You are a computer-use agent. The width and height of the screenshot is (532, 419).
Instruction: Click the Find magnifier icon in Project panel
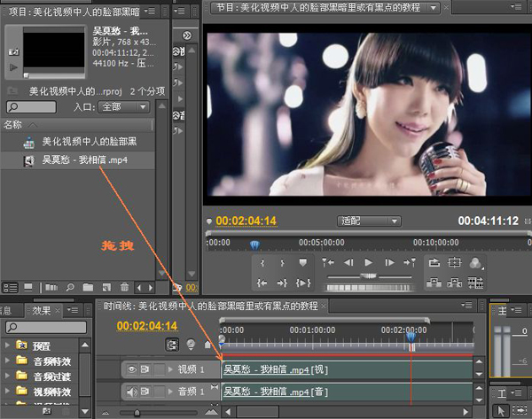(x=70, y=288)
